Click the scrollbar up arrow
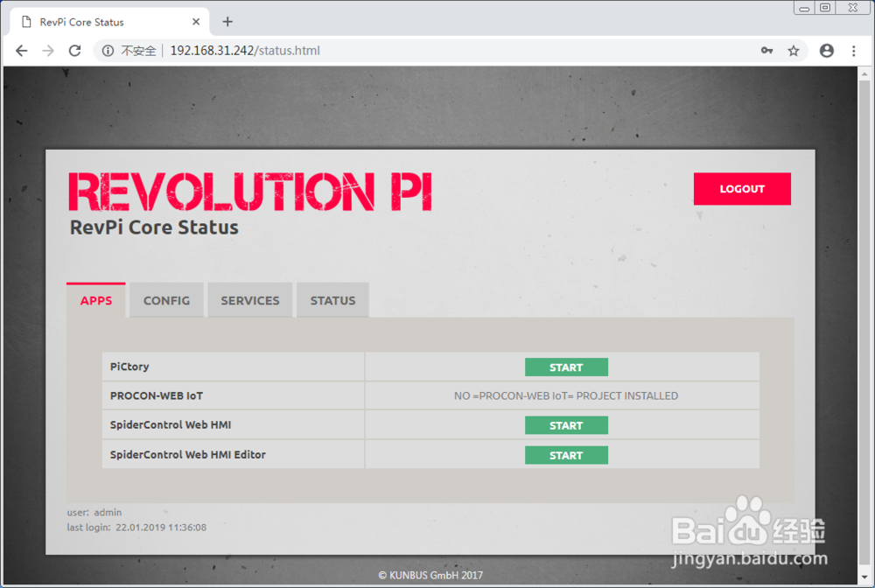Viewport: 875px width, 588px height. click(x=864, y=73)
